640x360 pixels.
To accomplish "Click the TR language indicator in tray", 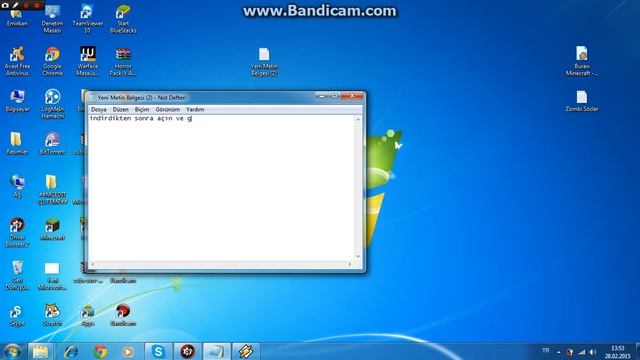I will click(546, 351).
